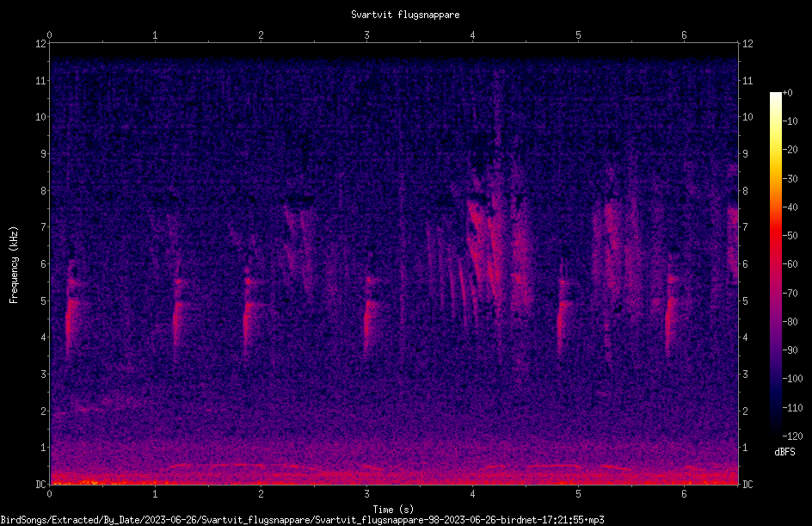Click the "-20" color scale label
The width and height of the screenshot is (812, 526).
pyautogui.click(x=790, y=150)
